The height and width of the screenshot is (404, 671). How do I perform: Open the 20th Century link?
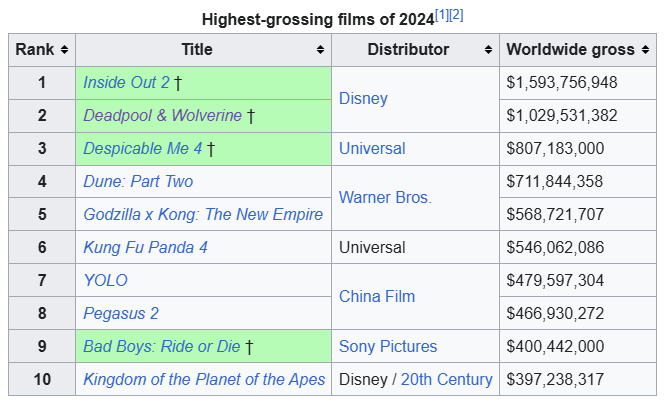click(446, 379)
